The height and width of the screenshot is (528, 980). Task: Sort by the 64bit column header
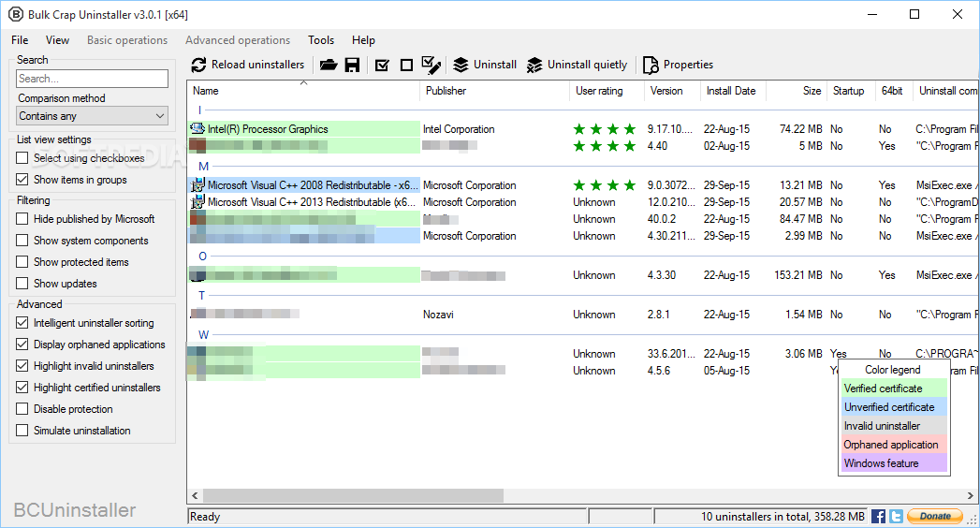pos(895,91)
